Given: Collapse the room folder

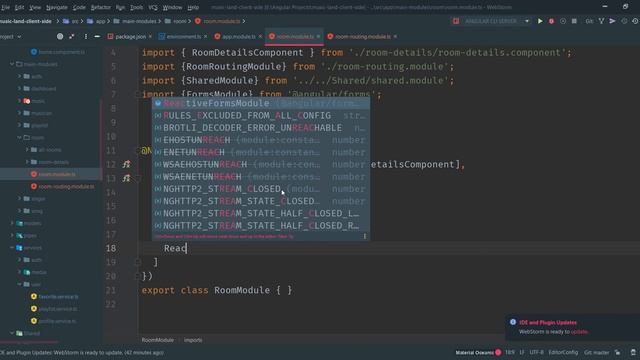Looking at the screenshot, I should (19, 138).
